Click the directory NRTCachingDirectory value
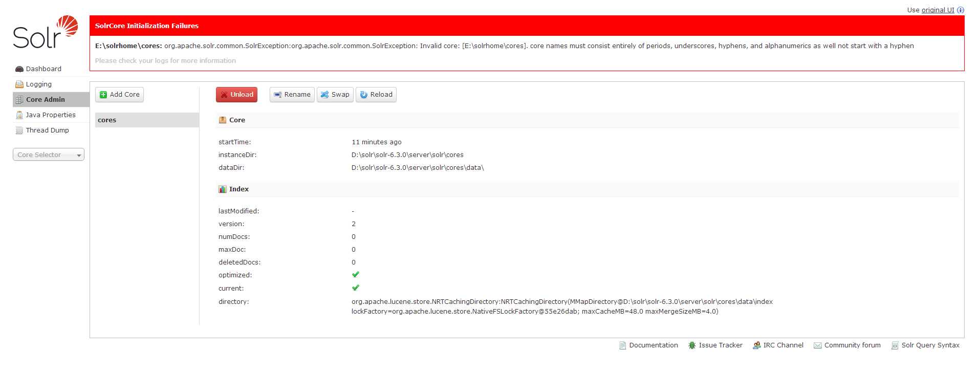 [562, 306]
